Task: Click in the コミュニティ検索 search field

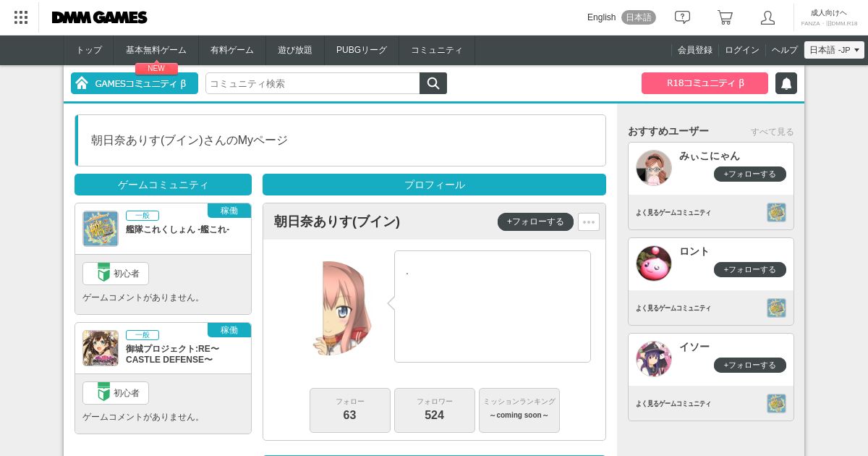Action: click(x=312, y=83)
